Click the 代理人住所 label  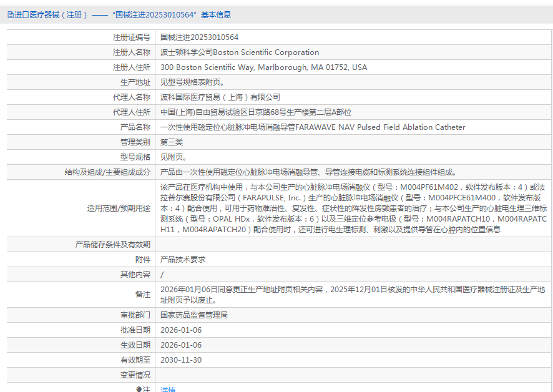[132, 112]
